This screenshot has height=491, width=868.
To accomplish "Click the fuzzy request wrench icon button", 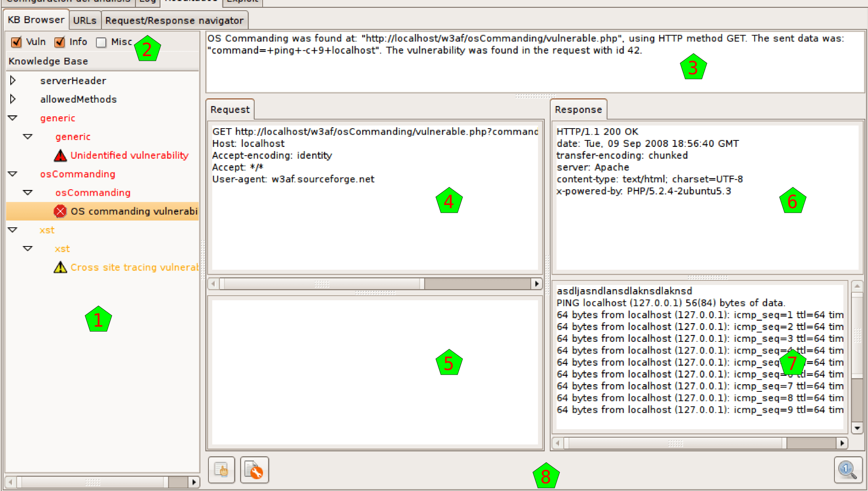I will click(x=254, y=470).
